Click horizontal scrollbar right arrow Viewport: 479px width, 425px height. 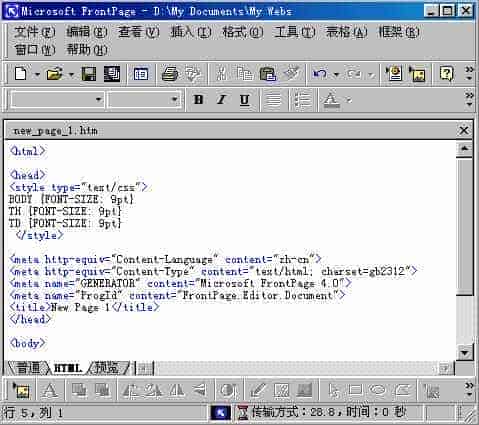[x=445, y=368]
